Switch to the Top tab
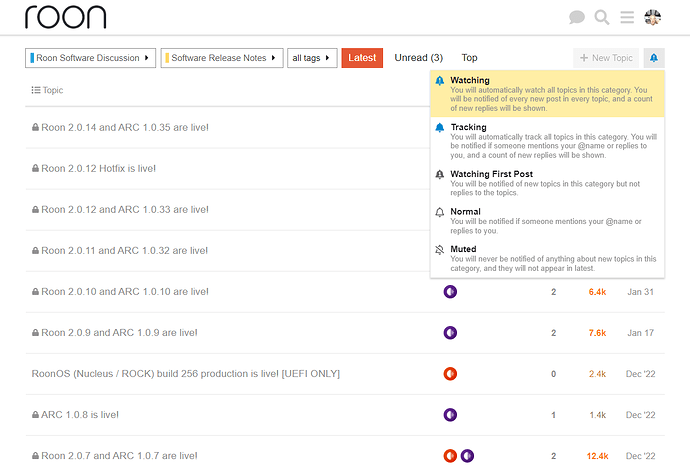Screen dimensions: 690x472 (469, 58)
